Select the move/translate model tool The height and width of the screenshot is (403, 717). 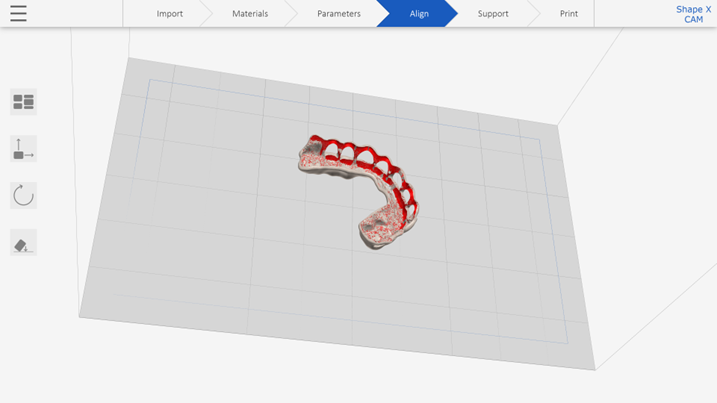[x=23, y=149]
